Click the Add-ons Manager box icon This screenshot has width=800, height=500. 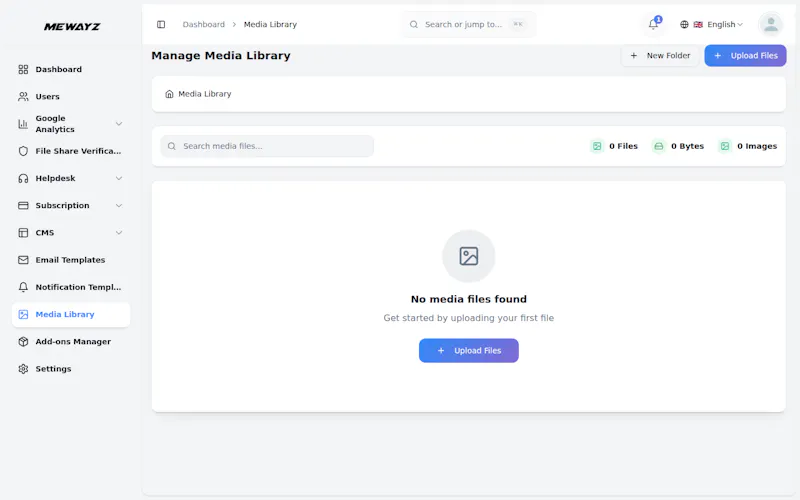pyautogui.click(x=23, y=342)
